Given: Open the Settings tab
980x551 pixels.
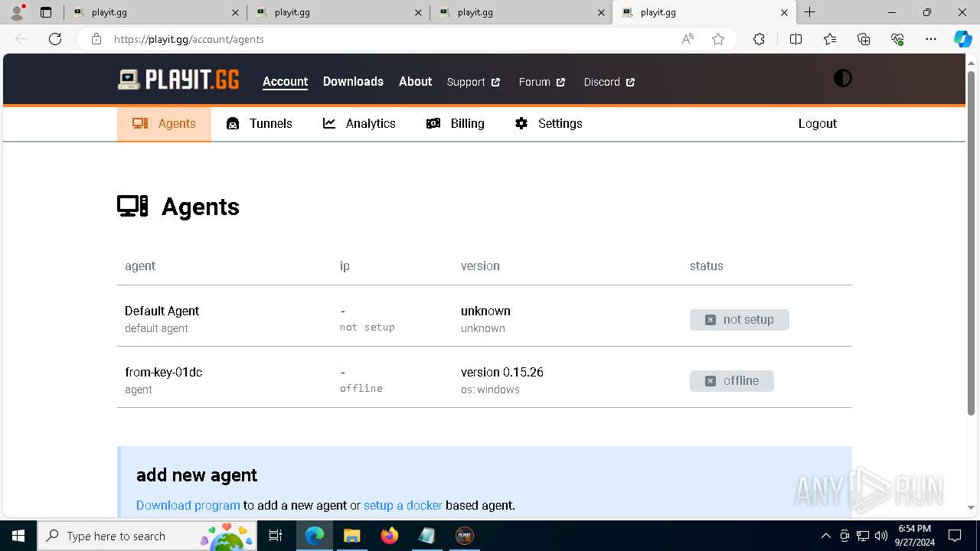Looking at the screenshot, I should [x=549, y=123].
